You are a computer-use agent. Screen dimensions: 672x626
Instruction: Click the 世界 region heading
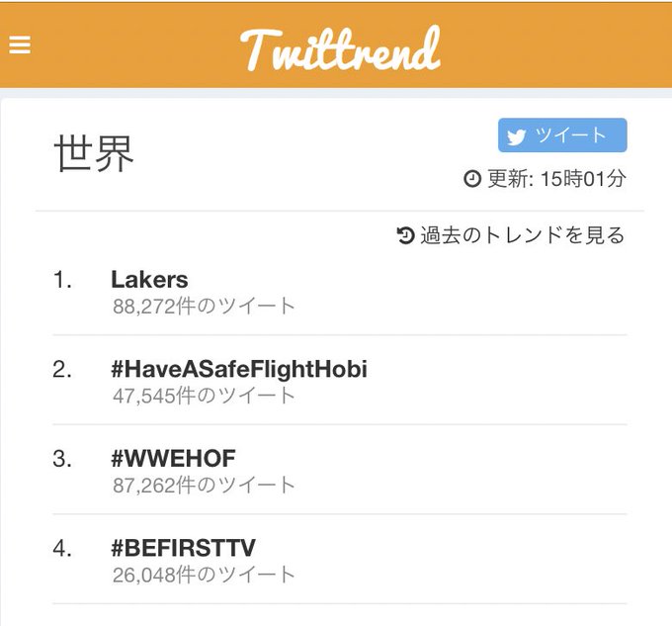click(94, 153)
